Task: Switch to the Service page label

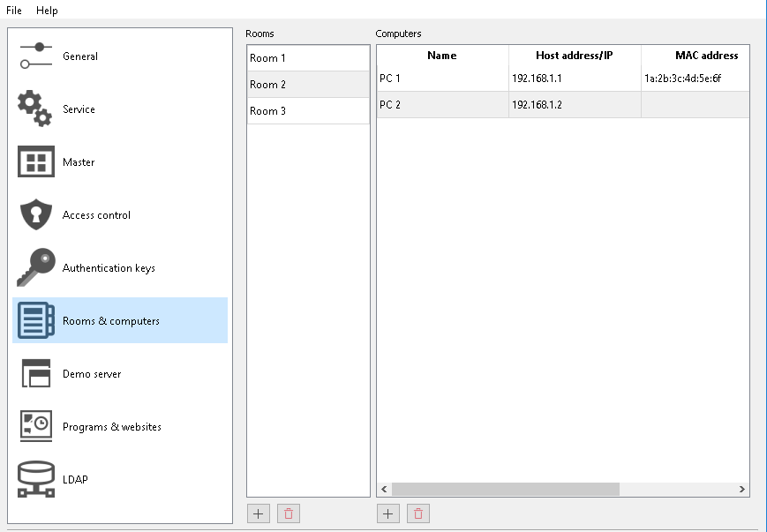Action: coord(79,109)
